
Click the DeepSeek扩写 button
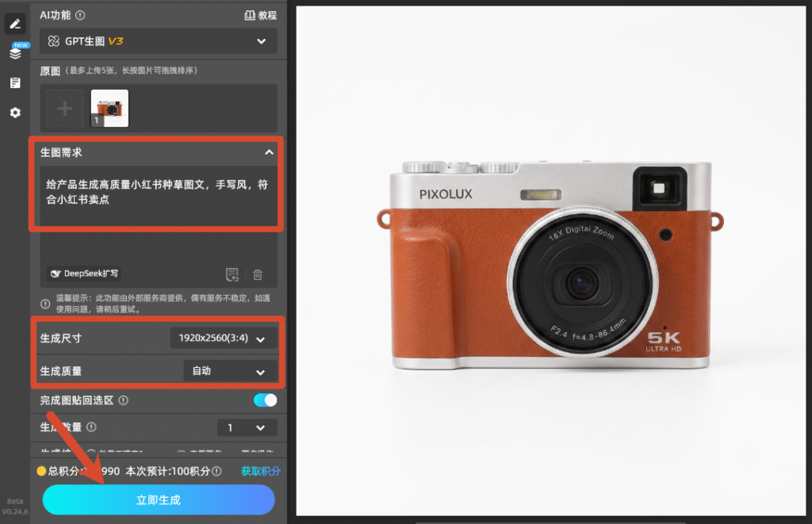point(84,273)
